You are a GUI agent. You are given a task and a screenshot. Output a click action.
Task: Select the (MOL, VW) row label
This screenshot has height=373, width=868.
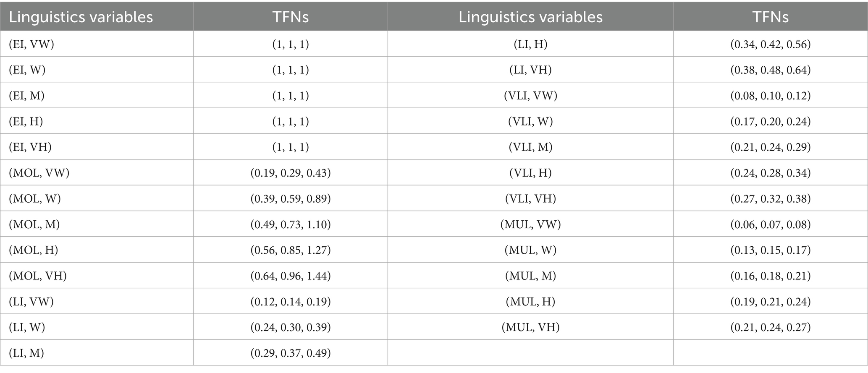click(x=39, y=172)
